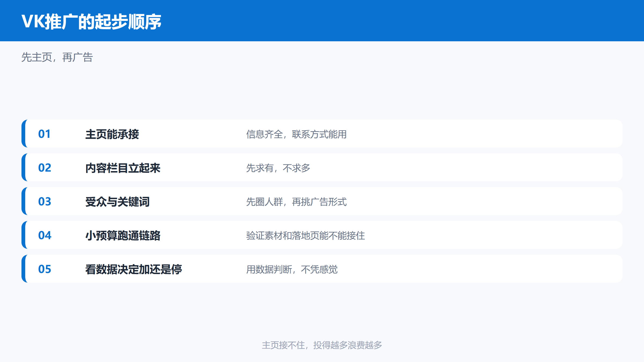Click the description '先圈人群，再挑广告形式'
The height and width of the screenshot is (362, 644).
point(297,202)
